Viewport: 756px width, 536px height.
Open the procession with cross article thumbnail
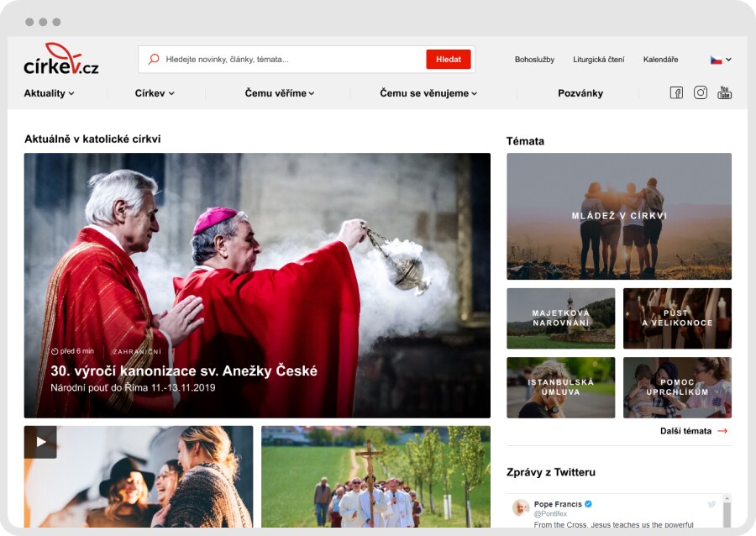click(x=376, y=476)
